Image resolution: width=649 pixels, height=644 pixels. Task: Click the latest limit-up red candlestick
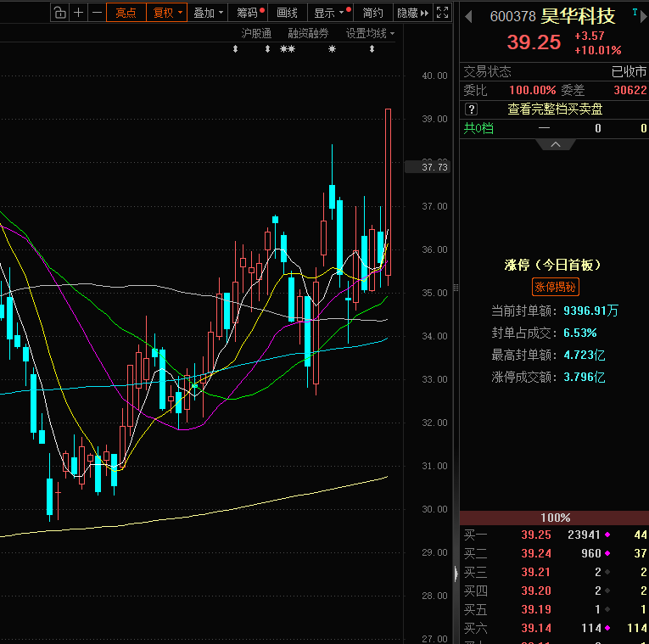coord(389,192)
